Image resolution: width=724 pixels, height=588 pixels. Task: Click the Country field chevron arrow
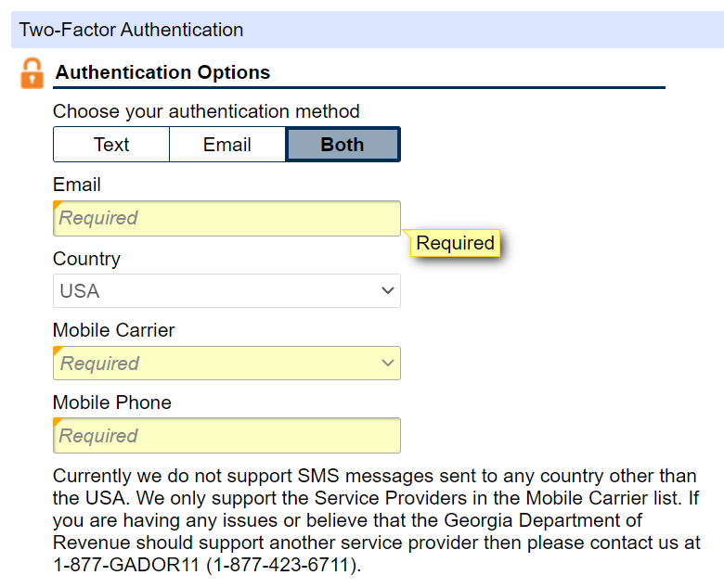pyautogui.click(x=388, y=291)
